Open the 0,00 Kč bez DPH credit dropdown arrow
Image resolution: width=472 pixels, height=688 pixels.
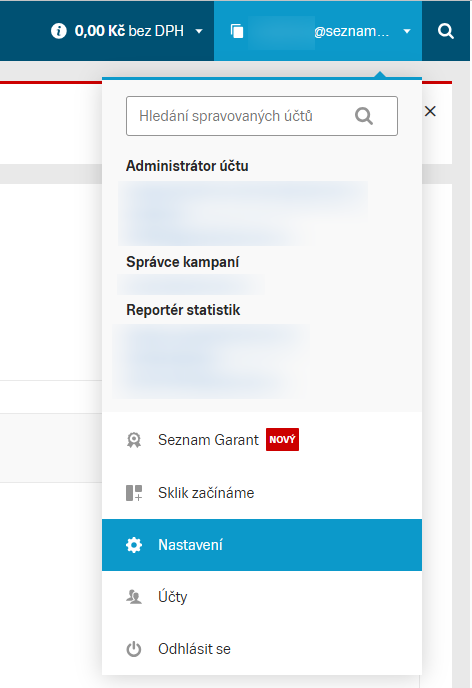coord(199,32)
